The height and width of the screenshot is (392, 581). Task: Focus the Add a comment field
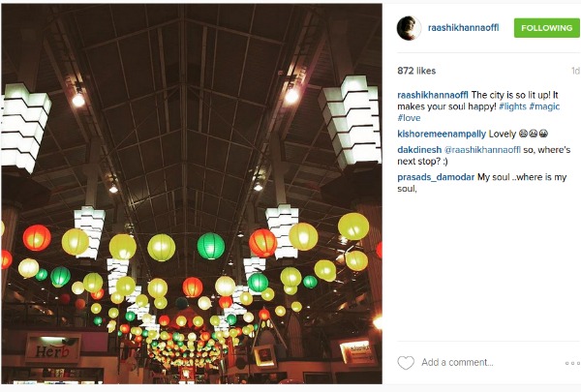pyautogui.click(x=457, y=362)
